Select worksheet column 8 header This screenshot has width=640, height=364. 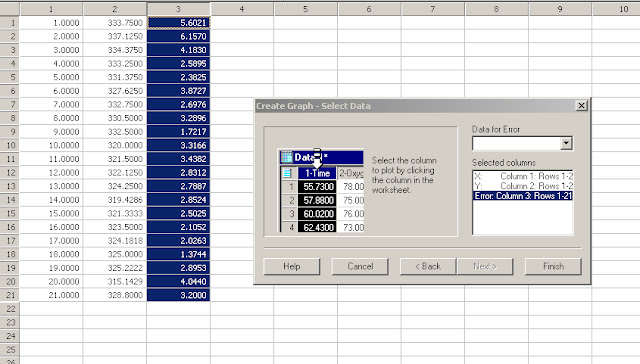[496, 9]
